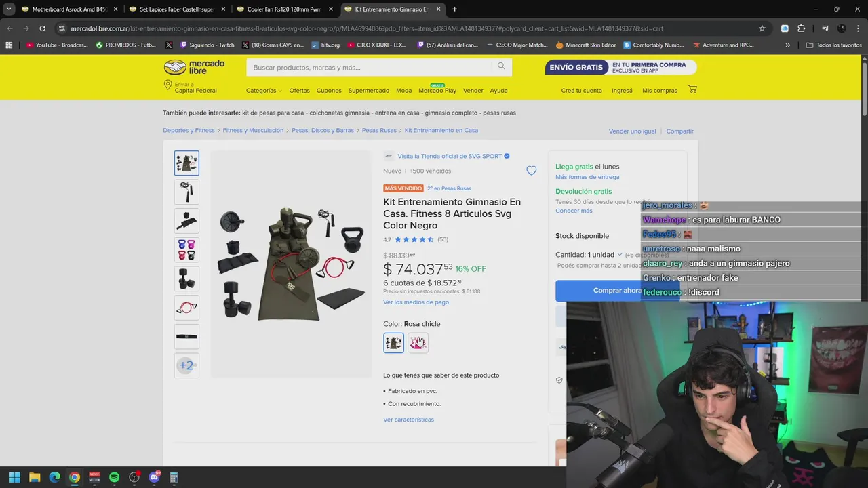Click the search magnifier icon
The image size is (868, 488).
[501, 66]
